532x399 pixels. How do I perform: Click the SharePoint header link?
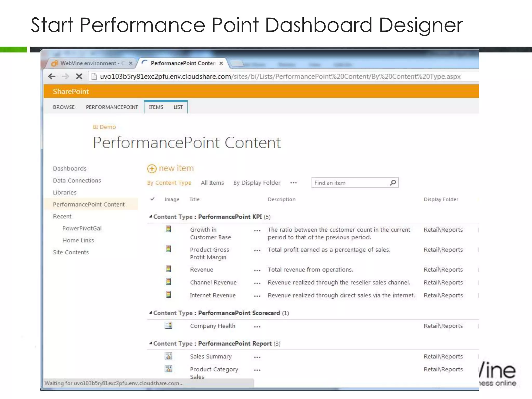coord(71,91)
